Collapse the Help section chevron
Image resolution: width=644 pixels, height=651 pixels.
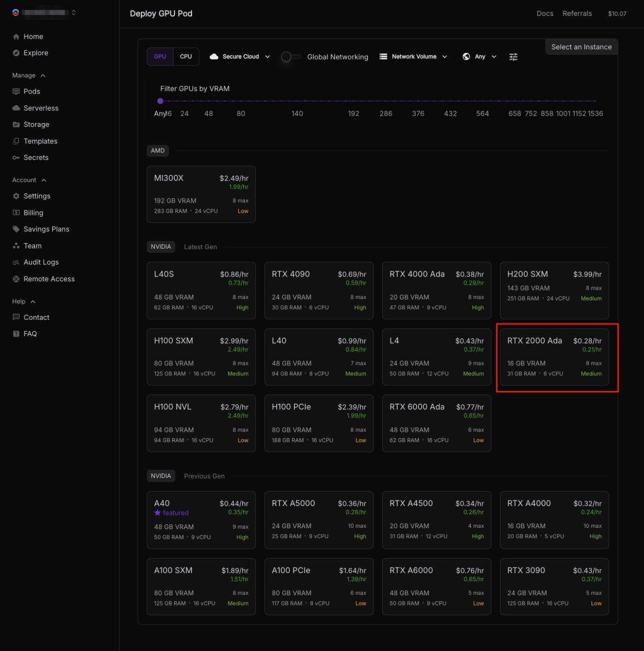point(33,302)
